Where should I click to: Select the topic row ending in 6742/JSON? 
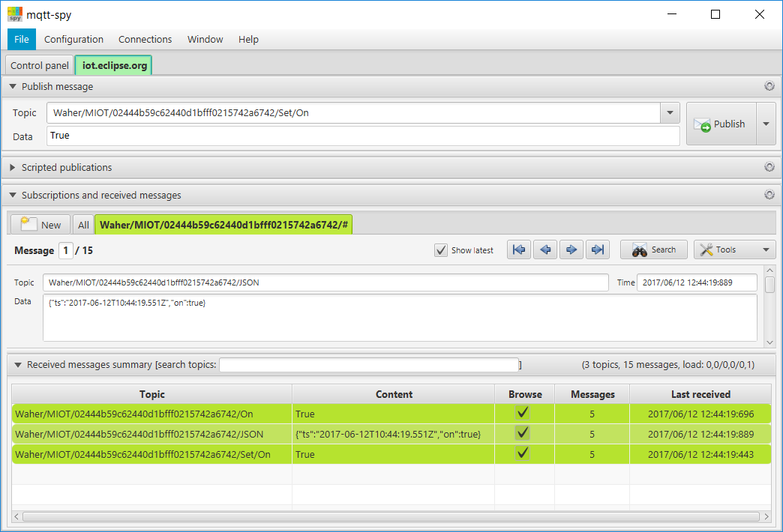(391, 434)
